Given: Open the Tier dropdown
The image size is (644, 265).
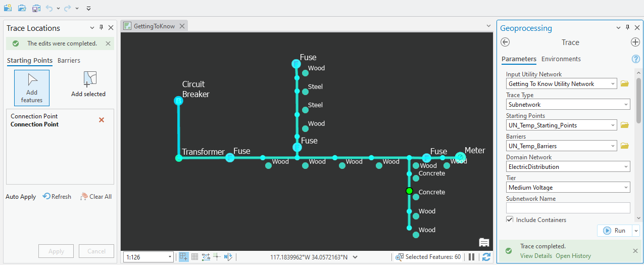Looking at the screenshot, I should pos(626,188).
